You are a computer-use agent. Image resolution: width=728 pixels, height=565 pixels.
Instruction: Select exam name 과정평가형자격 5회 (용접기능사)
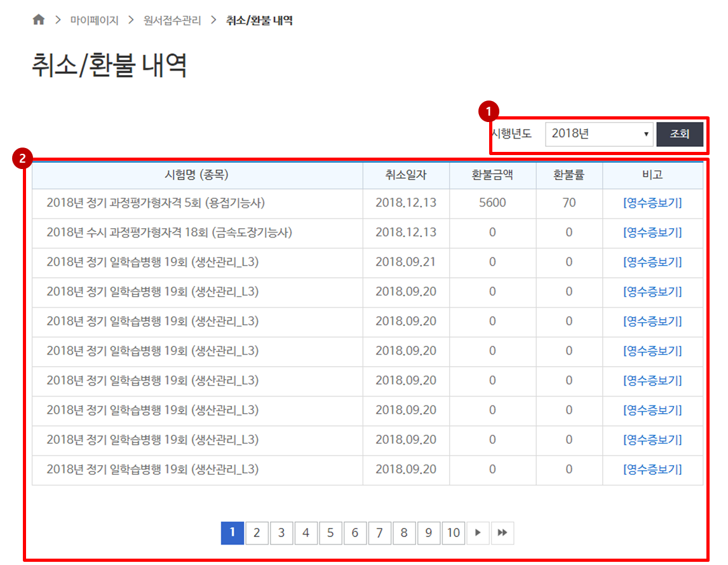tap(156, 203)
